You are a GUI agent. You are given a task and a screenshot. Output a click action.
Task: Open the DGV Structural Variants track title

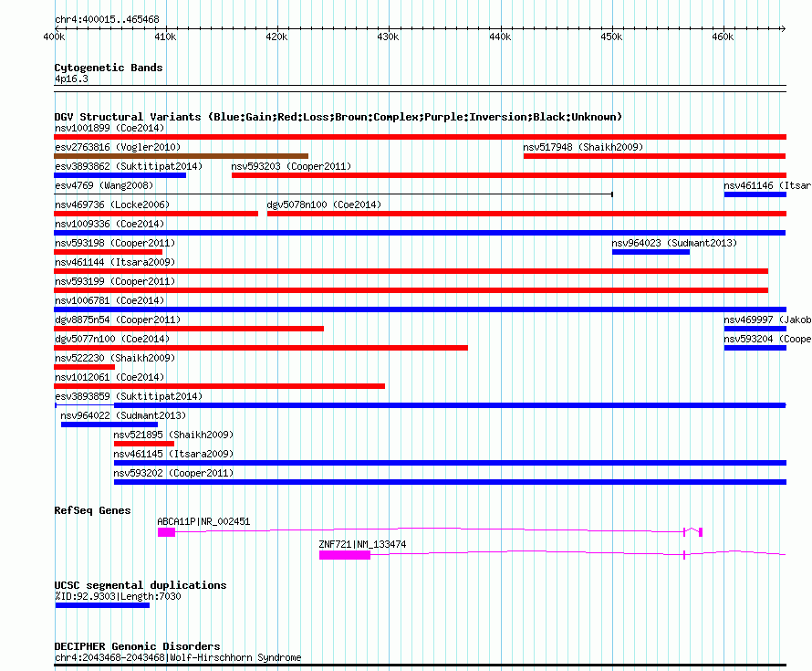338,117
